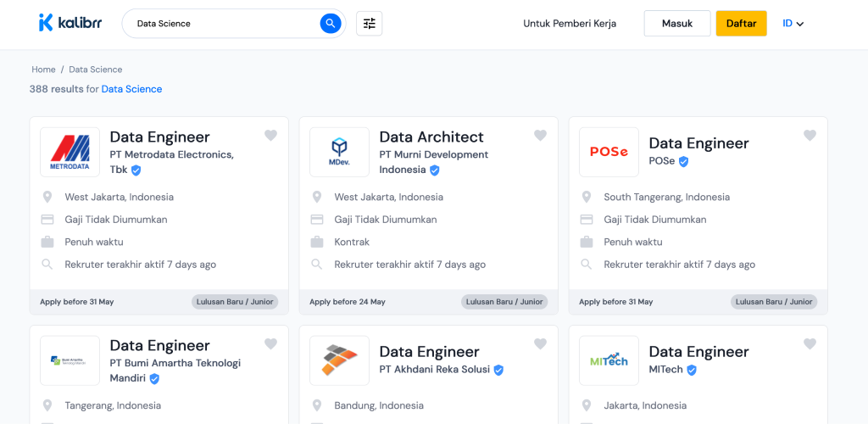Open the MDev company logo
Viewport: 868px width, 424px height.
point(339,153)
